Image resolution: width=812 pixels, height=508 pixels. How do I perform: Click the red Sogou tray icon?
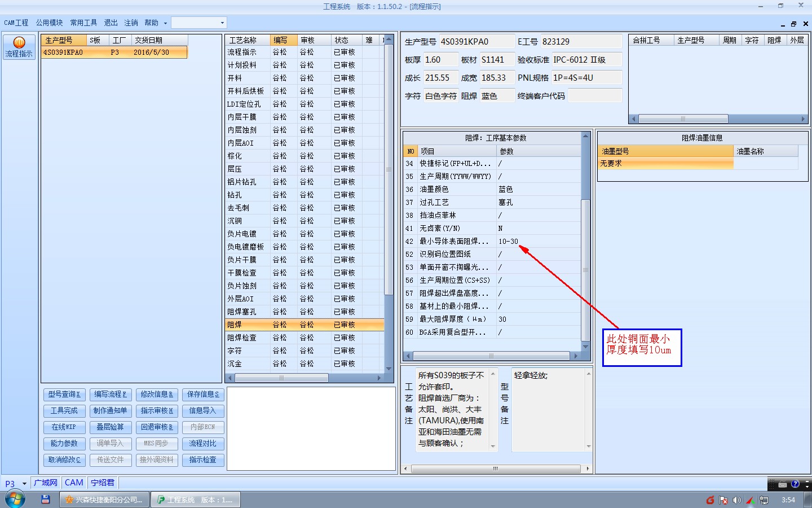click(710, 500)
